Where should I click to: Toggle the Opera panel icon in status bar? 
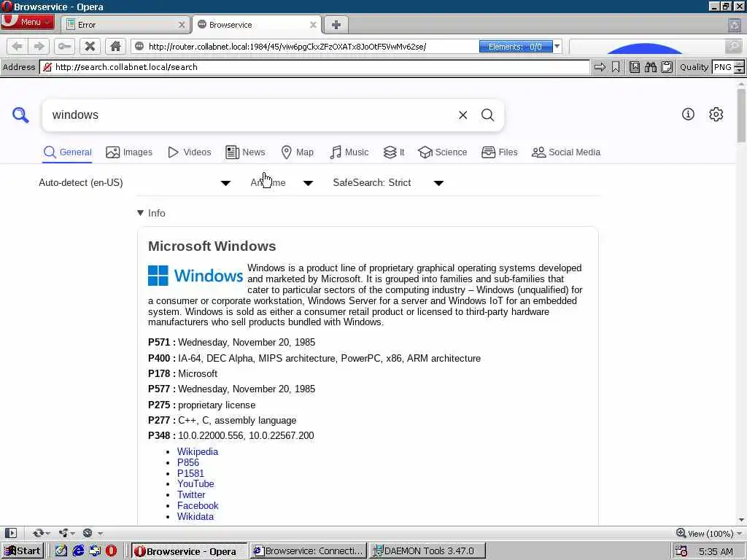pyautogui.click(x=10, y=533)
